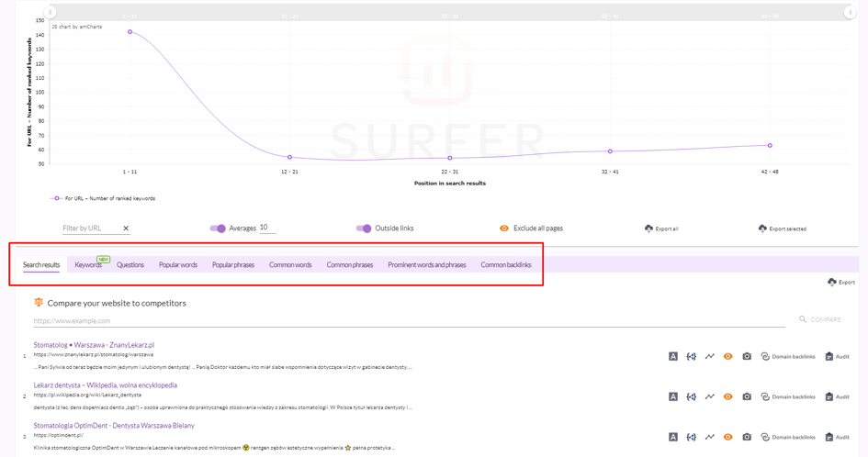Click the Export icon below the tabs

[x=832, y=282]
